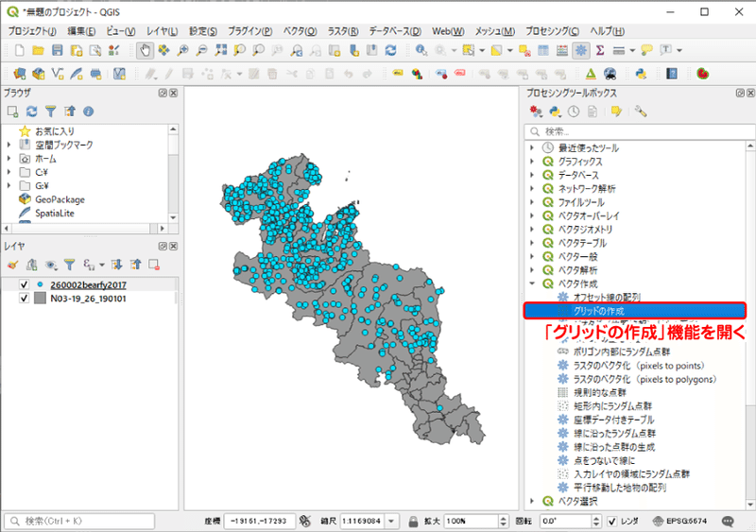Filter legend icon in Layers panel

coord(69,265)
